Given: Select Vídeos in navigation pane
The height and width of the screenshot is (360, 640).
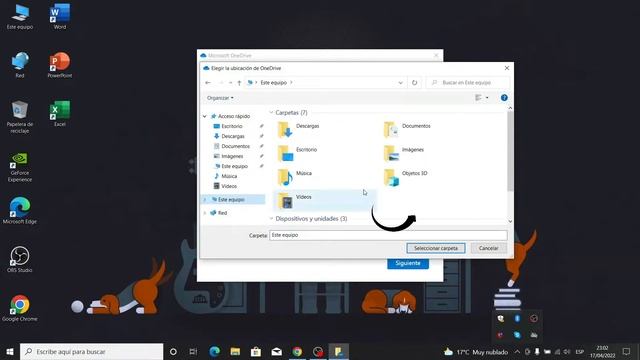Looking at the screenshot, I should pos(229,186).
